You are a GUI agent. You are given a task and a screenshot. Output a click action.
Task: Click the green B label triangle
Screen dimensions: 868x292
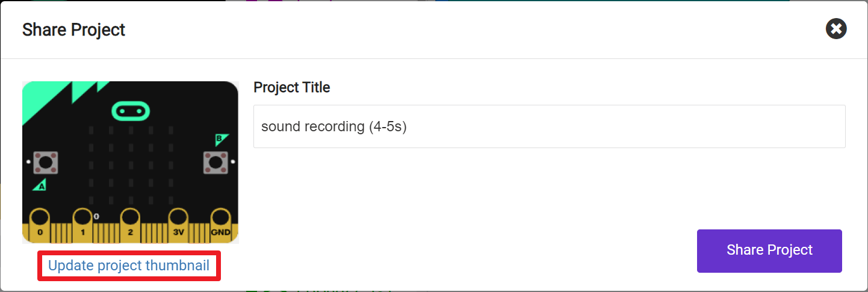click(x=221, y=140)
